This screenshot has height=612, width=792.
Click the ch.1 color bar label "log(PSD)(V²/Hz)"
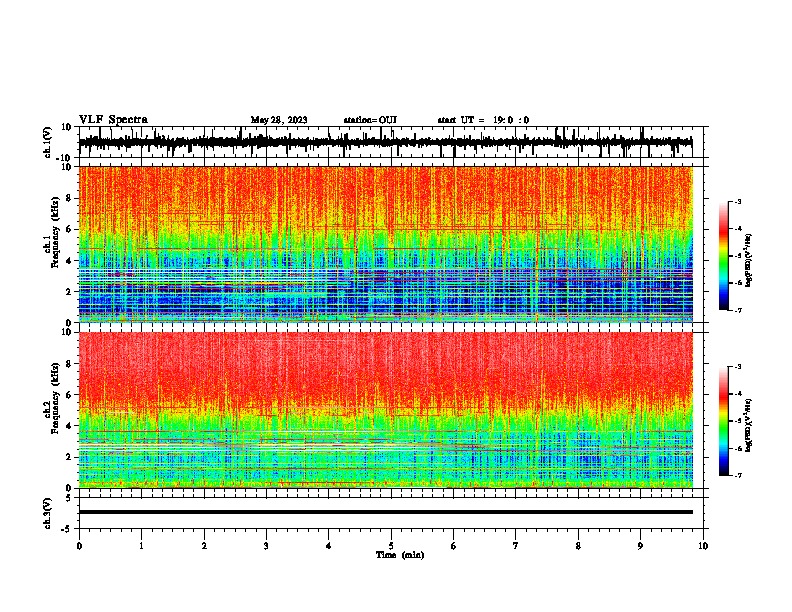tap(749, 261)
